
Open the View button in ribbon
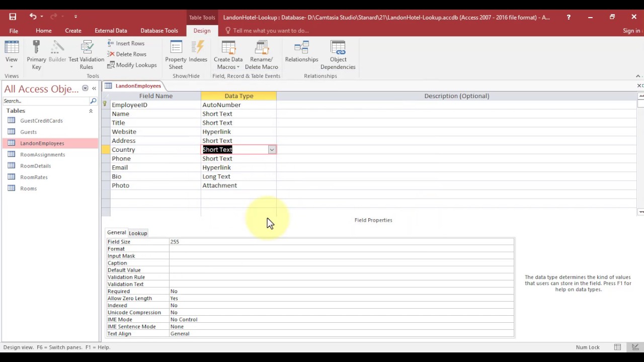[12, 55]
